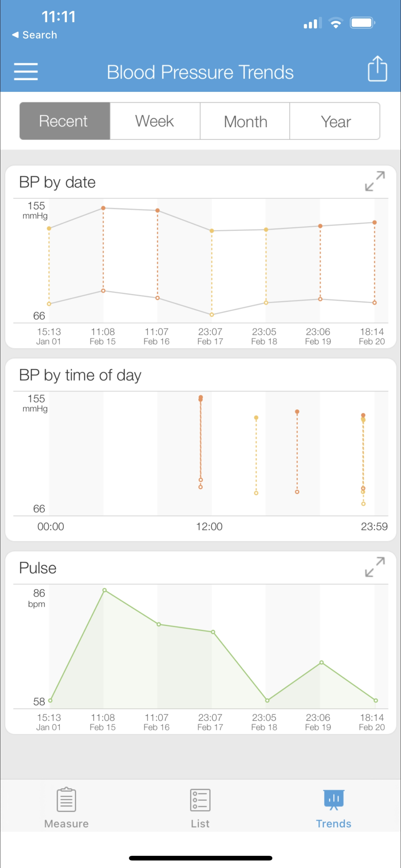Open the hamburger menu
The width and height of the screenshot is (401, 868).
(26, 72)
